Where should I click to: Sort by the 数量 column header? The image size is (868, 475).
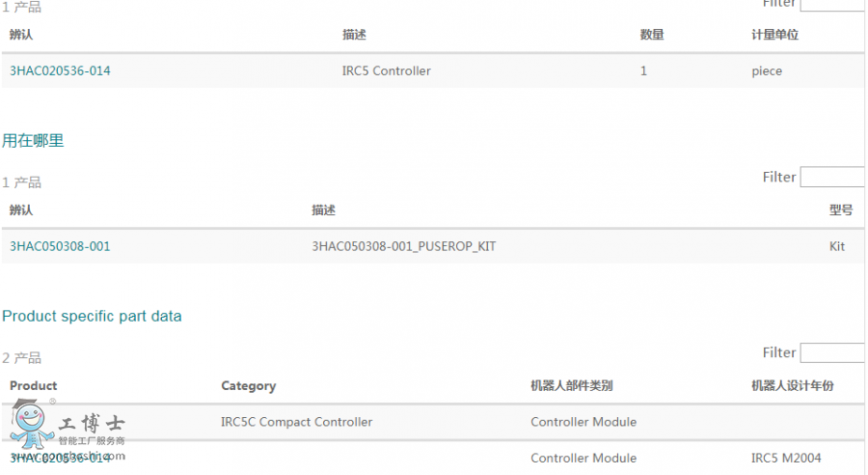tap(652, 35)
